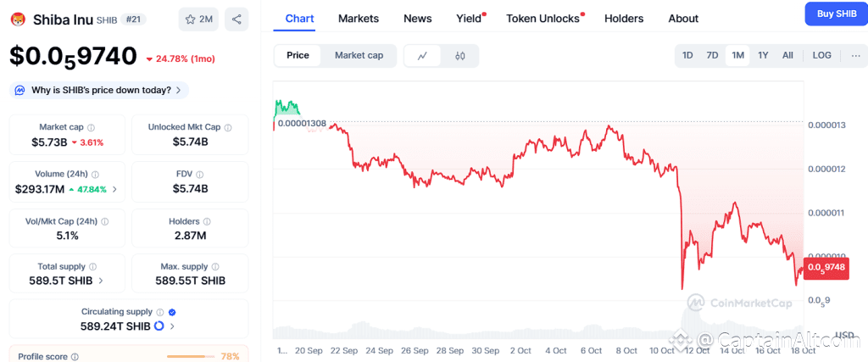Select the 7D time range
Viewport: 868px width, 362px height.
click(713, 55)
